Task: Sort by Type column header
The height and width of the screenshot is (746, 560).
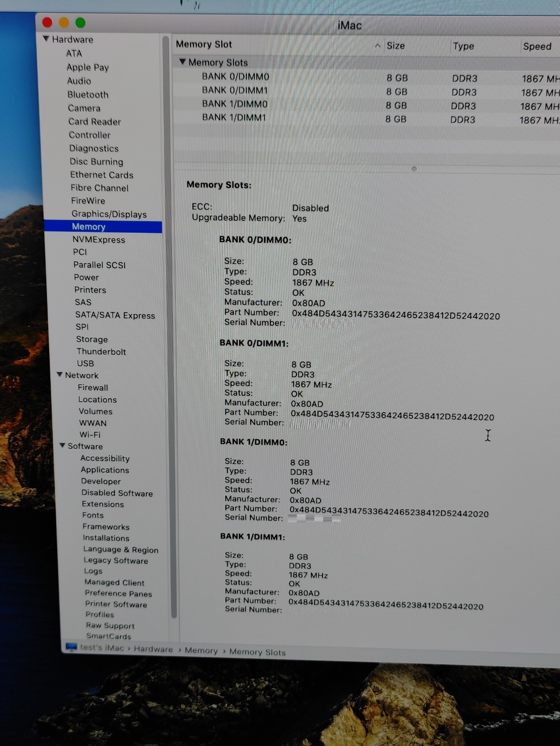Action: click(463, 46)
